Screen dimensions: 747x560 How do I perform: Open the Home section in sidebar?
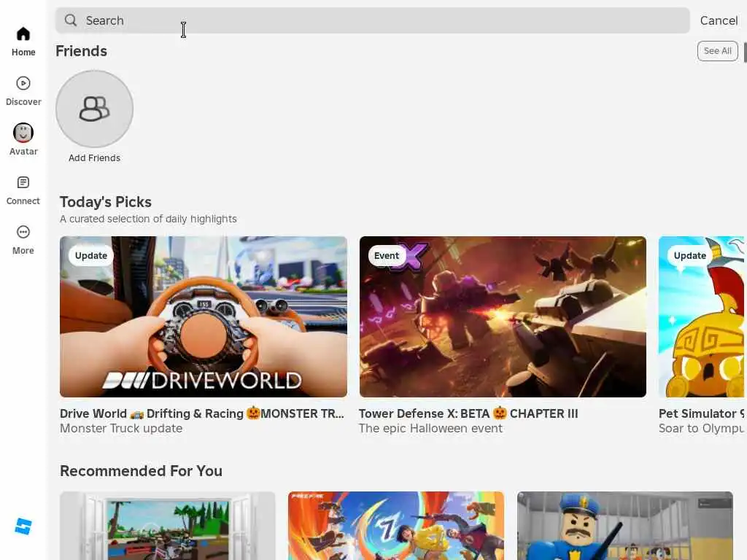point(23,42)
